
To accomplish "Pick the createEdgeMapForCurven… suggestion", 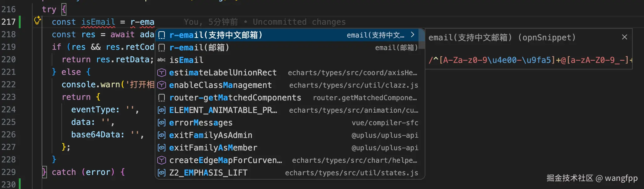I will [x=226, y=160].
